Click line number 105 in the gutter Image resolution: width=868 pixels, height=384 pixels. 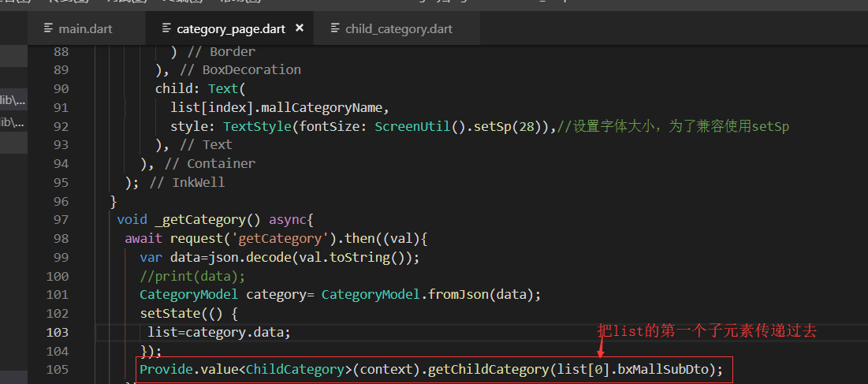point(58,370)
